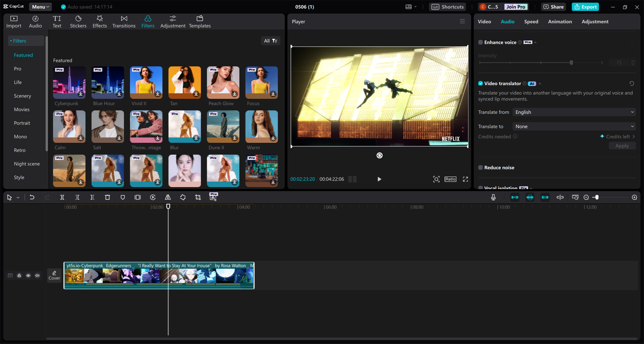Screen dimensions: 644x344
Task: Open the Templates panel
Action: (200, 22)
